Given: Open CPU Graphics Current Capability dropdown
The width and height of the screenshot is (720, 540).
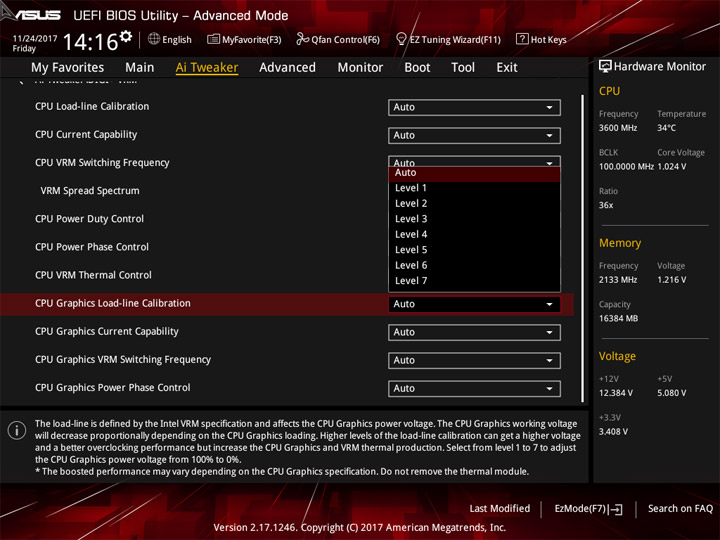Looking at the screenshot, I should point(474,332).
